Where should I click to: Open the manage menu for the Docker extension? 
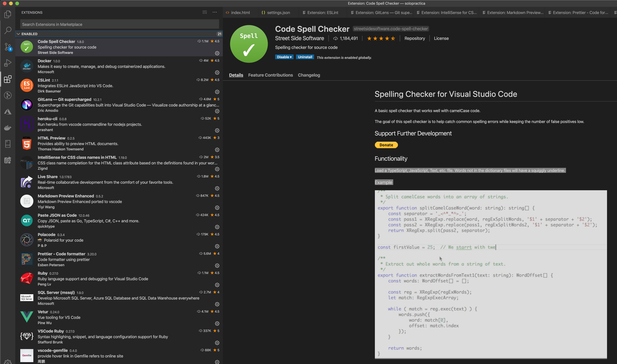217,72
